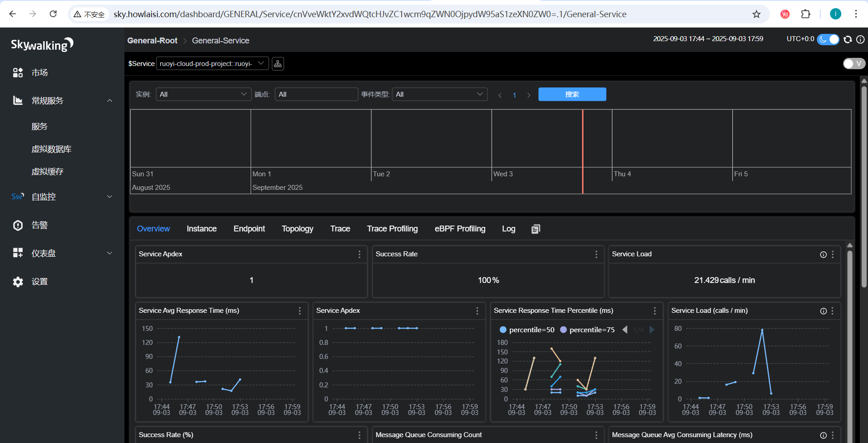Click the 端点 input field
This screenshot has width=868, height=443.
click(x=316, y=94)
